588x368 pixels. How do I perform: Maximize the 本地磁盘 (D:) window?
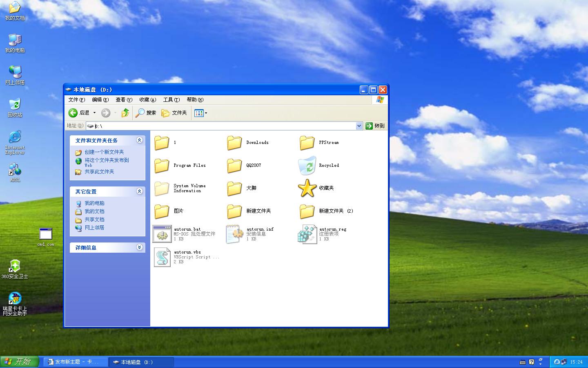(373, 90)
